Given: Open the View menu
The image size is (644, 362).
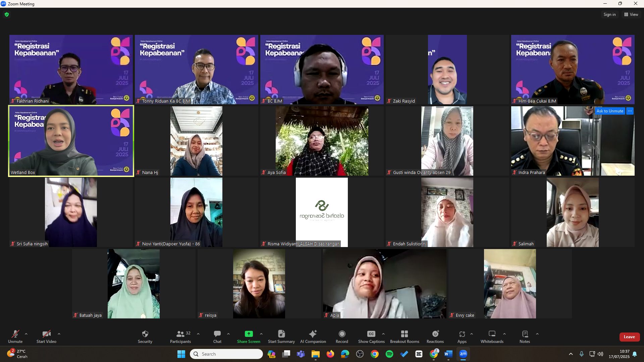Looking at the screenshot, I should (x=631, y=14).
